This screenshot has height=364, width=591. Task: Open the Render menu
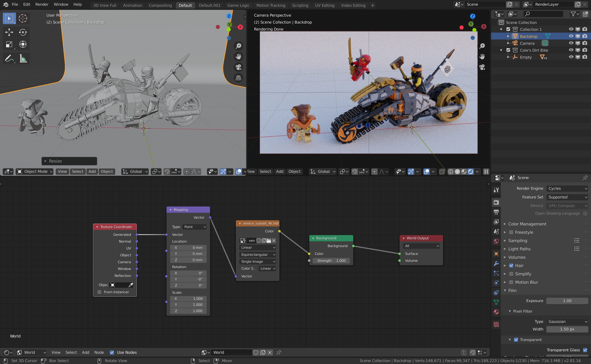click(42, 4)
